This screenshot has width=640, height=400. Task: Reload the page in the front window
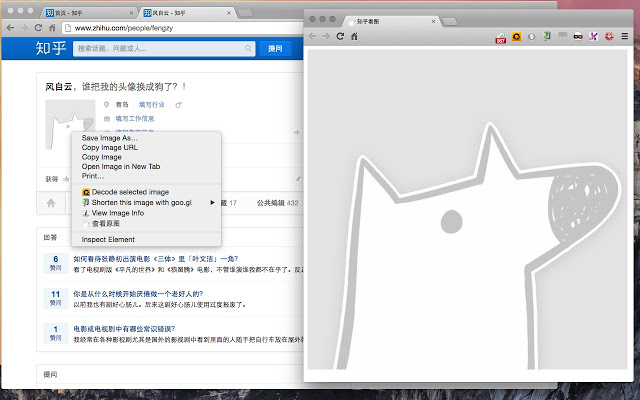tap(340, 36)
